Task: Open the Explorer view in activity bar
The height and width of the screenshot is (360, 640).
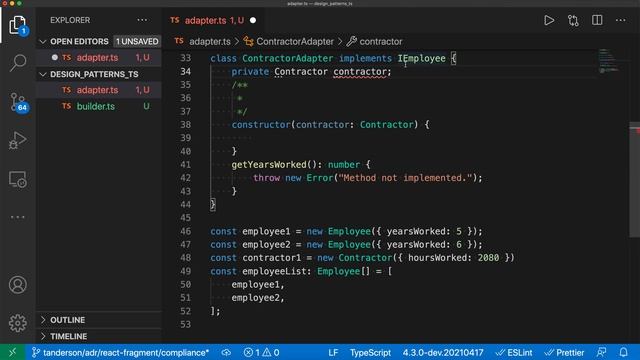Action: pos(18,25)
